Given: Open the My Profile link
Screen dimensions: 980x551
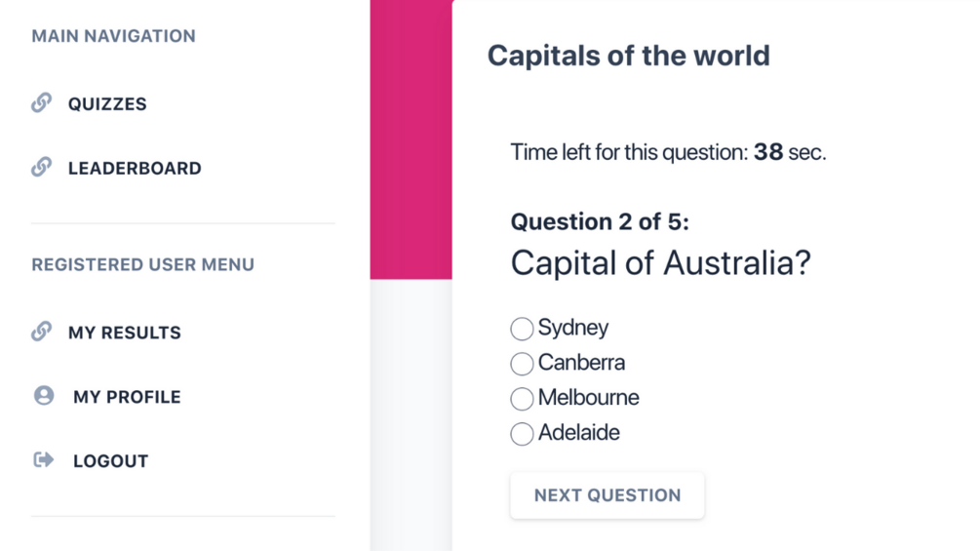Looking at the screenshot, I should 127,397.
